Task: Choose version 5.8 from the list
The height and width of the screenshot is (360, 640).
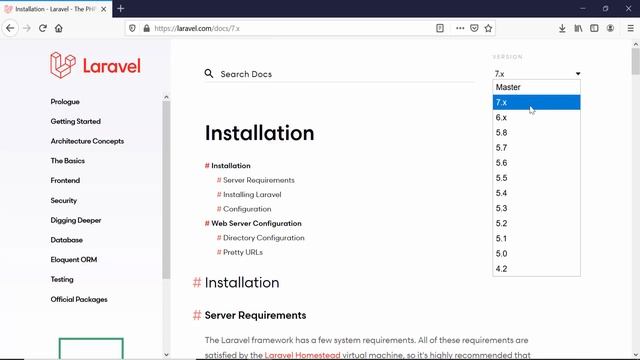Action: pos(536,133)
